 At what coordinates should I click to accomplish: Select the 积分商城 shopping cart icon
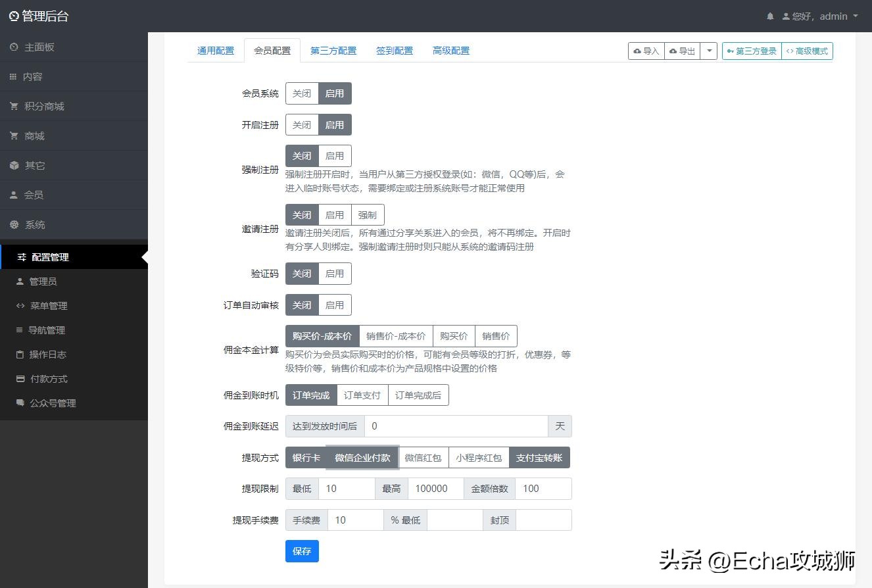[16, 106]
